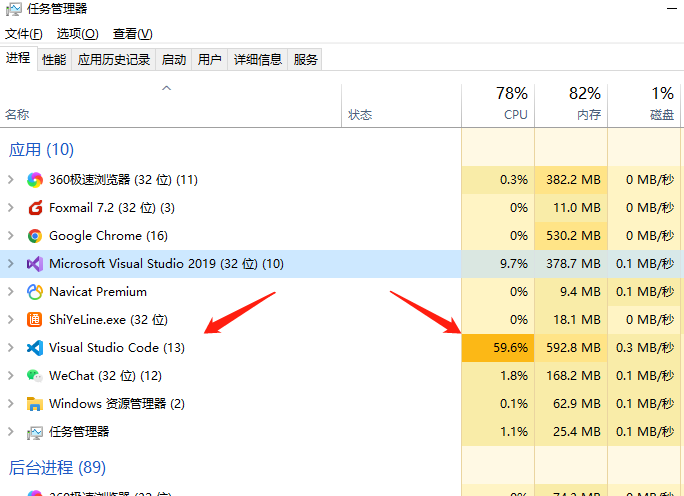684x496 pixels.
Task: Switch to the 启动 tab
Action: tap(174, 59)
